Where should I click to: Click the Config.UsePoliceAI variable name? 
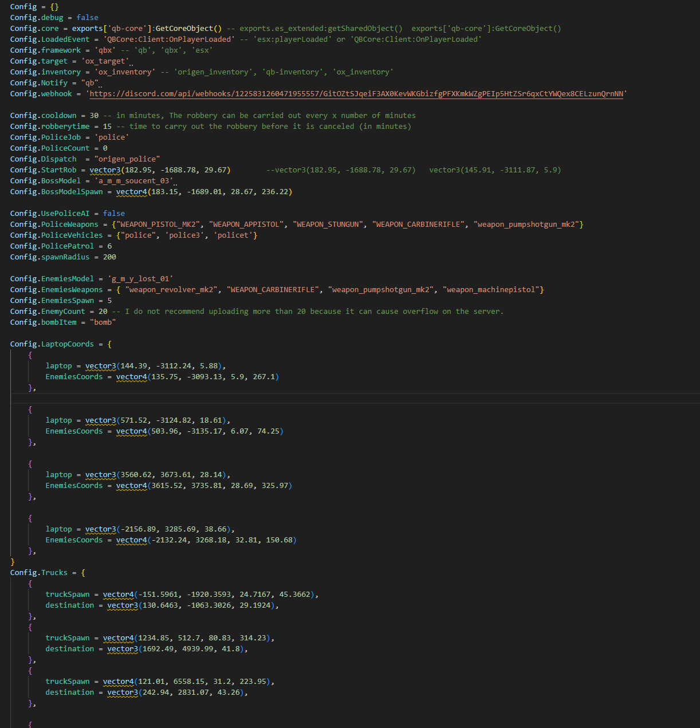tap(50, 214)
